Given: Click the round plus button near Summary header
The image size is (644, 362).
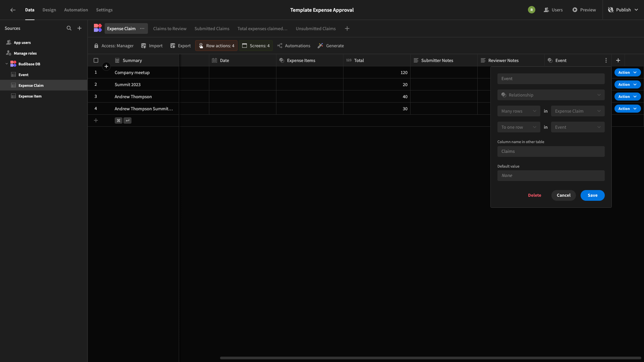Looking at the screenshot, I should (x=106, y=66).
